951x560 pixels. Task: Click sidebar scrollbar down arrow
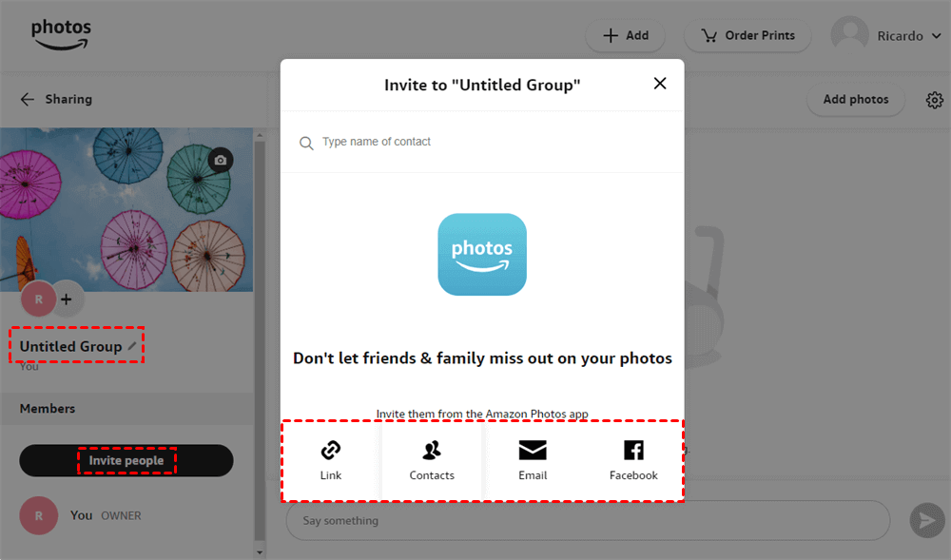260,552
